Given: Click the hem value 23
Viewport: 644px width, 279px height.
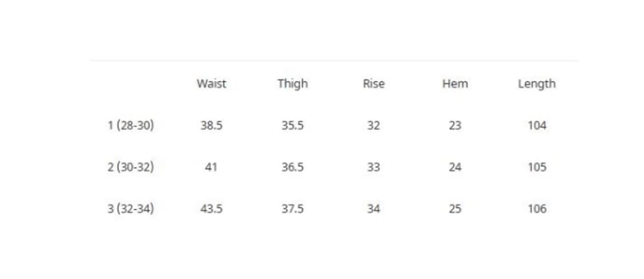Looking at the screenshot, I should (455, 125).
